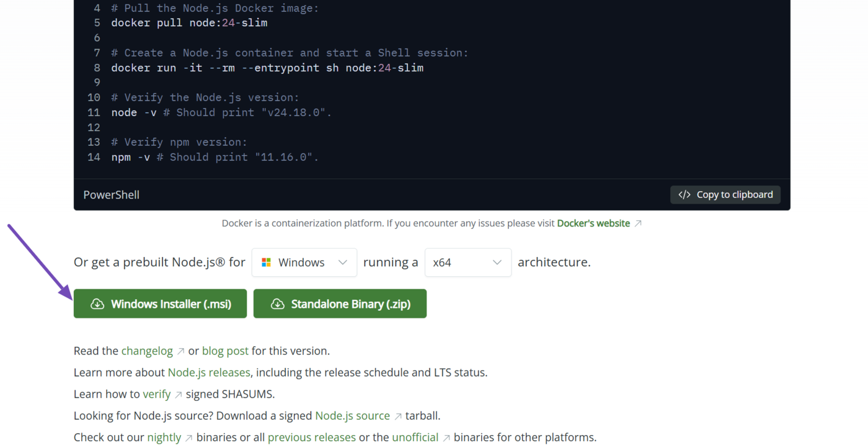
Task: Click the code icon in Copy to clipboard
Action: pos(684,194)
